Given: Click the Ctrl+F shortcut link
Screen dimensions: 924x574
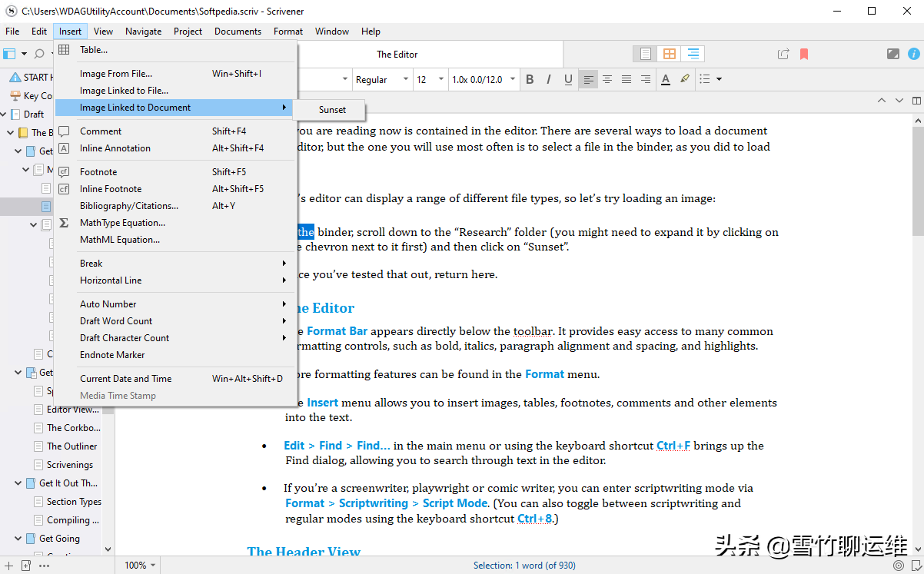Looking at the screenshot, I should click(x=673, y=446).
